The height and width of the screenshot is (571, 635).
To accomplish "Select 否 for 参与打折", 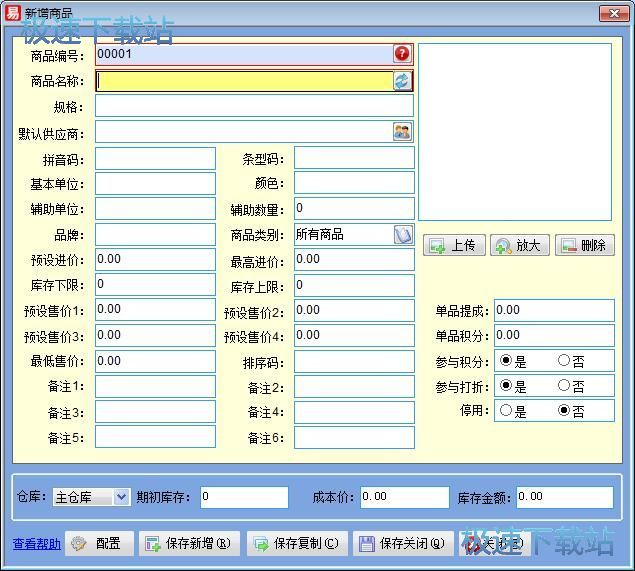I will point(564,386).
